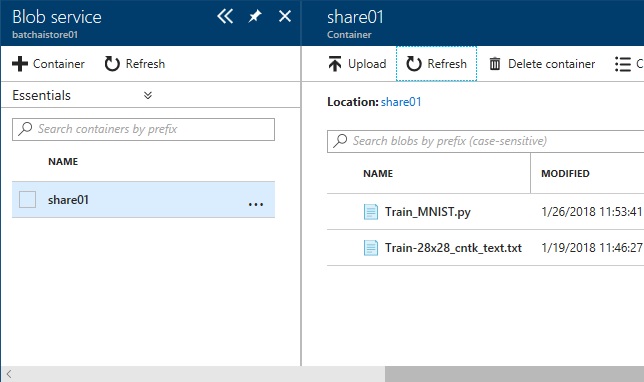This screenshot has height=382, width=644.
Task: Follow the share01 Location link
Action: tap(401, 102)
